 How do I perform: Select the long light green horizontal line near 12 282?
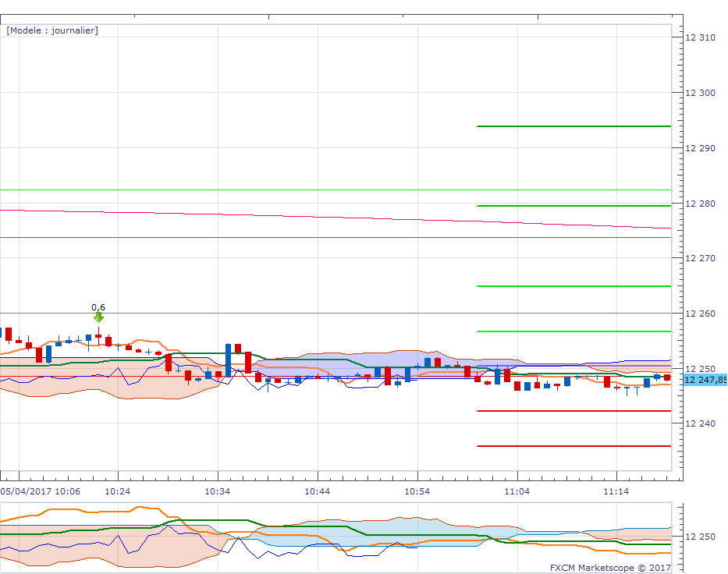(336, 190)
